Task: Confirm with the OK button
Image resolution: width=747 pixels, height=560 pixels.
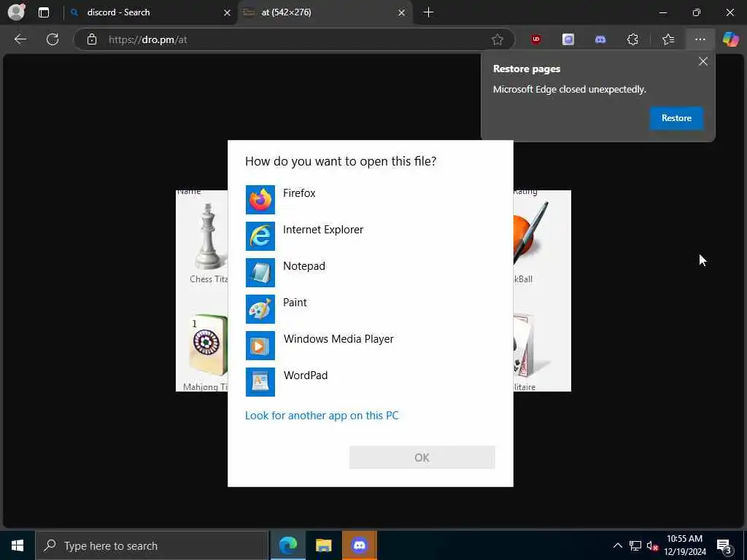Action: pyautogui.click(x=422, y=458)
